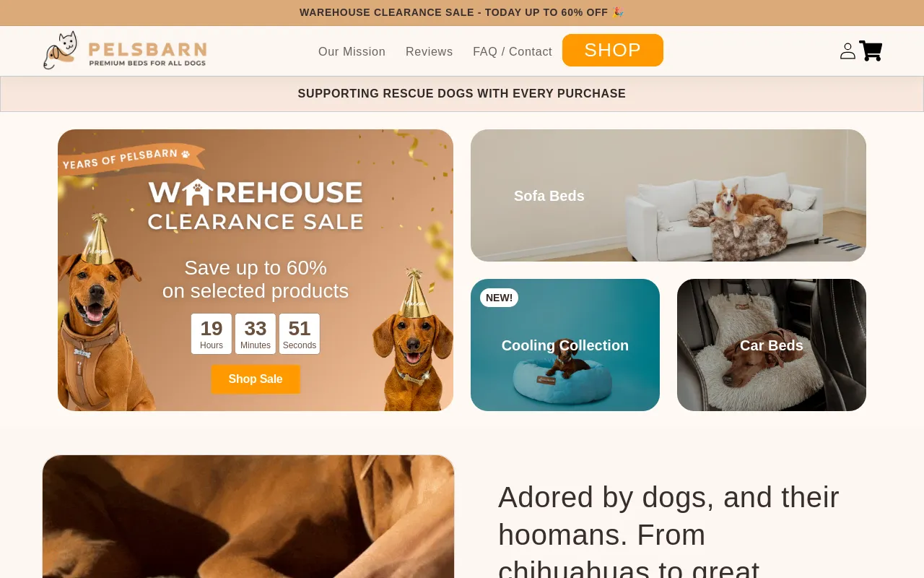
Task: Click the NEW! badge on Cooling Collection
Action: pyautogui.click(x=499, y=298)
